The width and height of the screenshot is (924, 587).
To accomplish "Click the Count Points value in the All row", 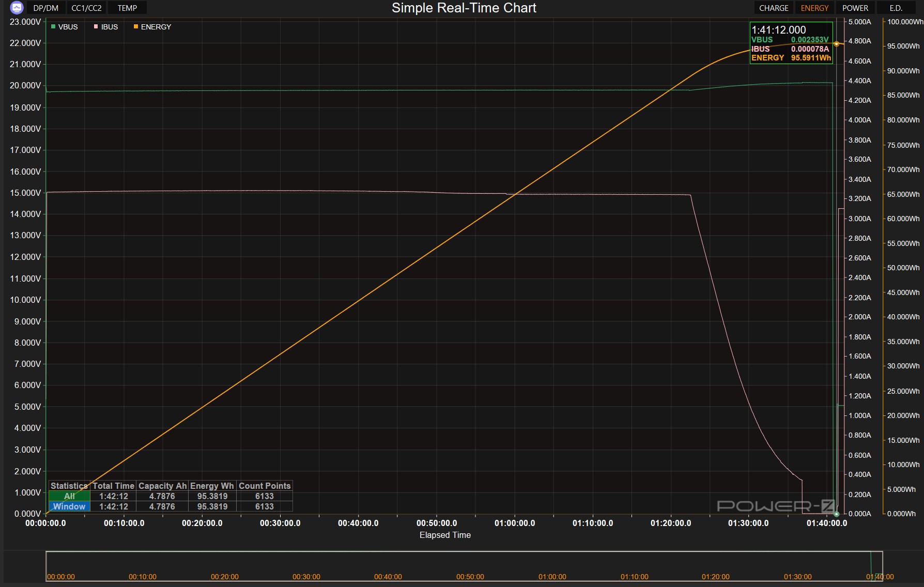I will tap(265, 496).
